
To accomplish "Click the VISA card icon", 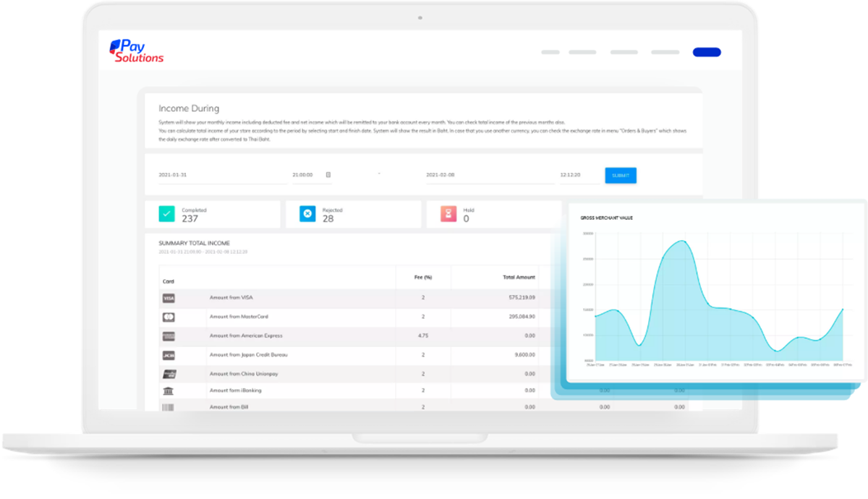I will (x=169, y=298).
